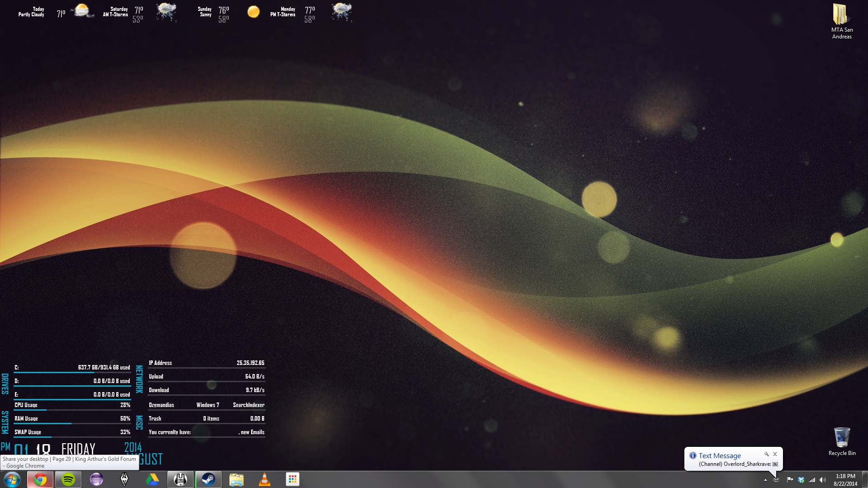Switch to Steam in the taskbar

click(209, 479)
